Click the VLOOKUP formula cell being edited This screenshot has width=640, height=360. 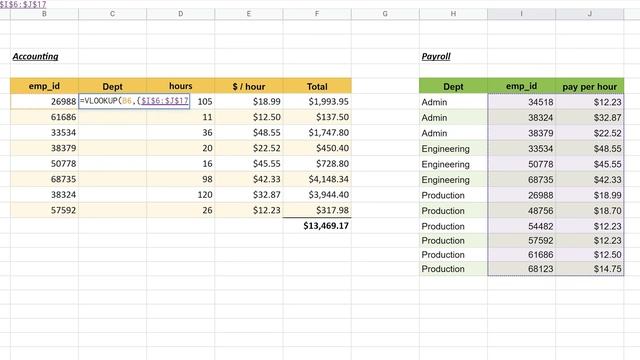[134, 101]
